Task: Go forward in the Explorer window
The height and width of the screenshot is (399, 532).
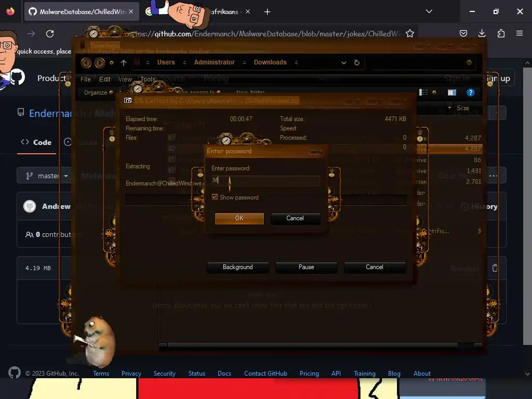Action: tap(99, 62)
